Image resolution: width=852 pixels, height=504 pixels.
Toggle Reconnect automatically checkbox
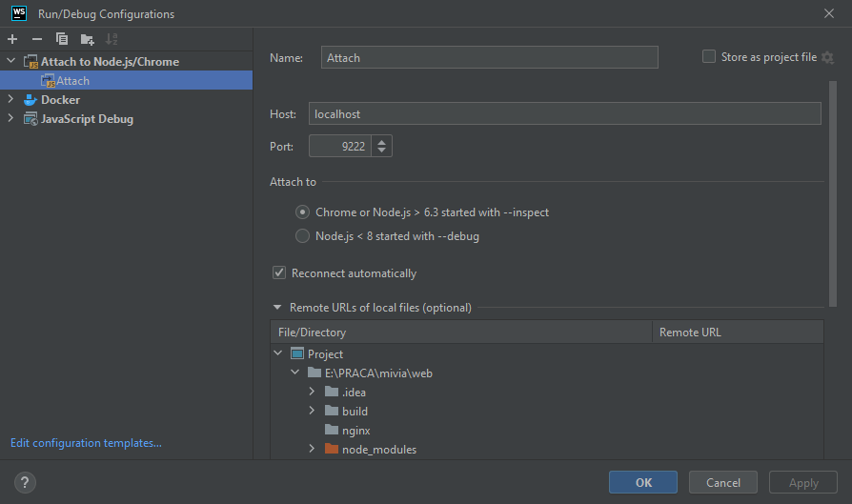coord(279,272)
